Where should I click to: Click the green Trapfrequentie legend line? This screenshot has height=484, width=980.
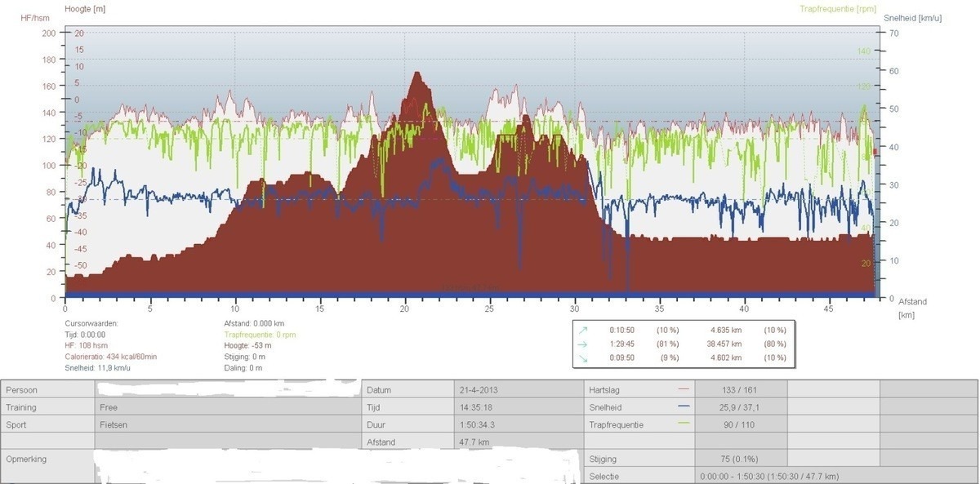point(684,424)
